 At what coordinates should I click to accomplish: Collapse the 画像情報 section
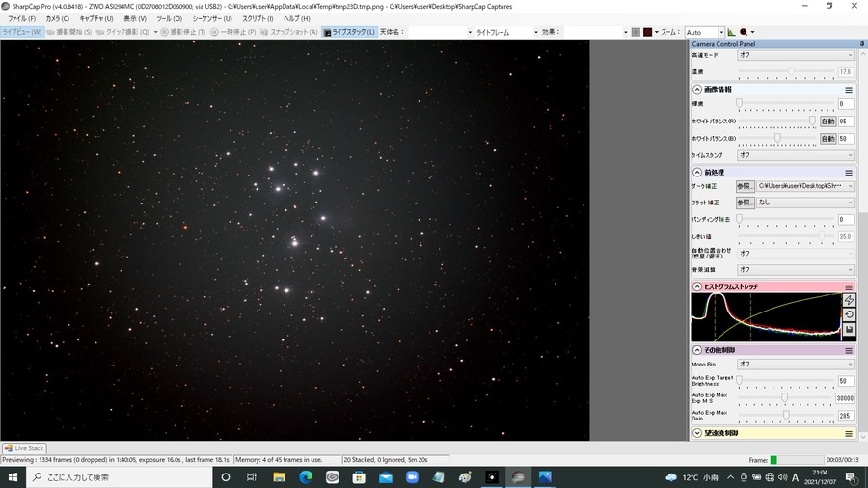(697, 89)
